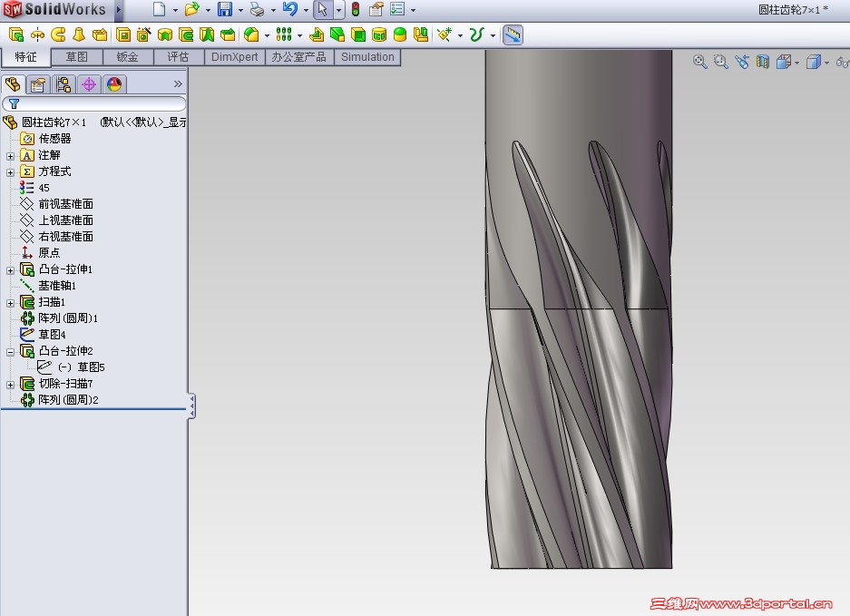Open the View Orientation dropdown arrow

[796, 63]
